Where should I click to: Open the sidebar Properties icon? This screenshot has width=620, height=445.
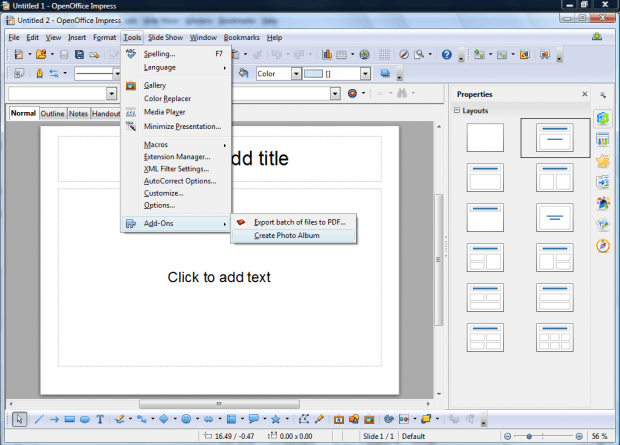tap(603, 118)
